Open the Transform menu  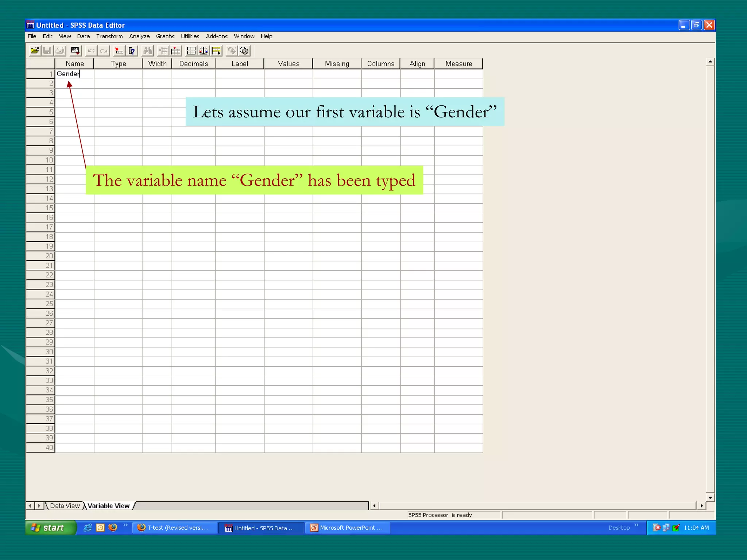[x=109, y=36]
